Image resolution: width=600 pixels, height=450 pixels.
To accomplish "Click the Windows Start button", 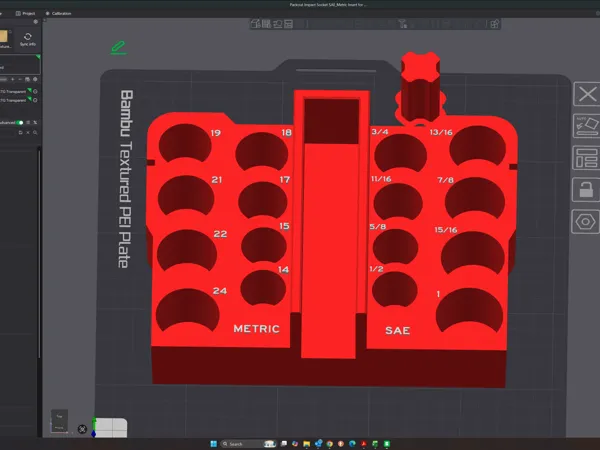I will pyautogui.click(x=214, y=444).
